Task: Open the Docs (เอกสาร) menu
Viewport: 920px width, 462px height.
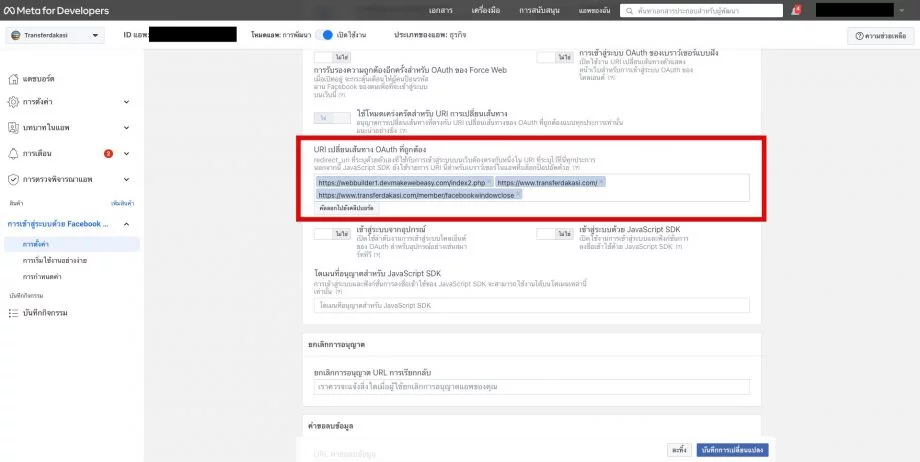Action: tap(441, 11)
